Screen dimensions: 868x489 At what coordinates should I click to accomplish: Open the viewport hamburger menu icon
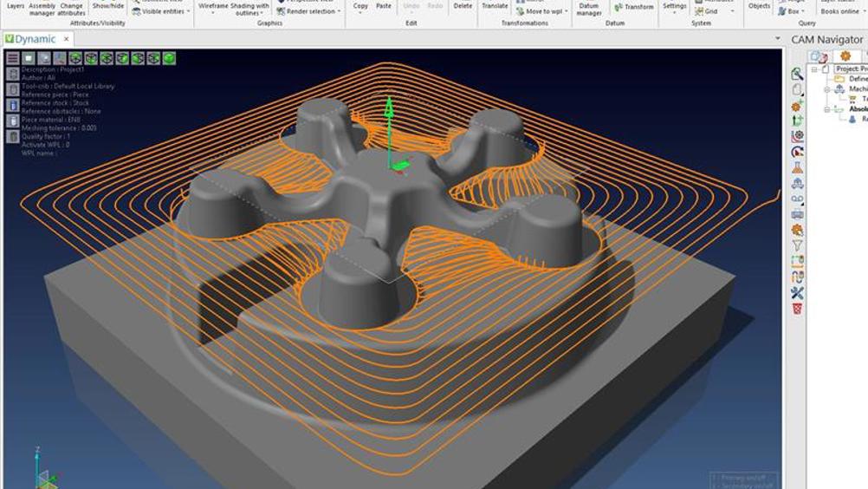pyautogui.click(x=13, y=58)
